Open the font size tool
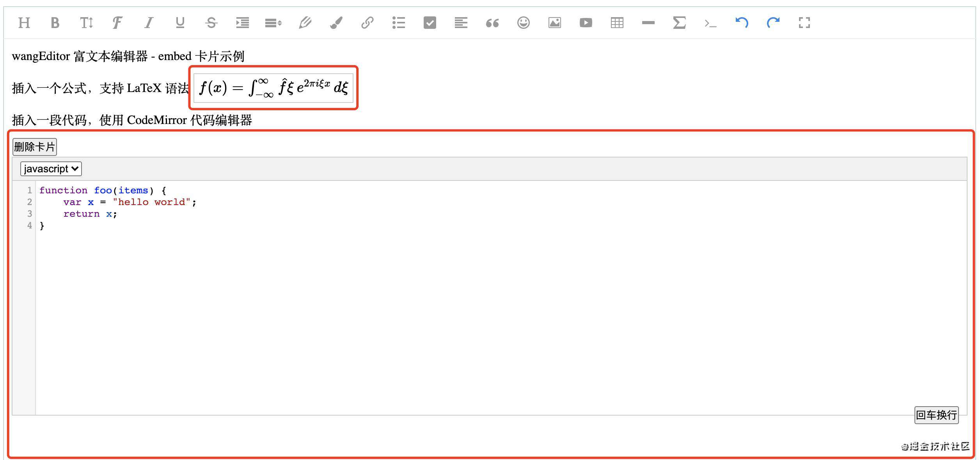Viewport: 980px width, 460px height. [x=86, y=23]
